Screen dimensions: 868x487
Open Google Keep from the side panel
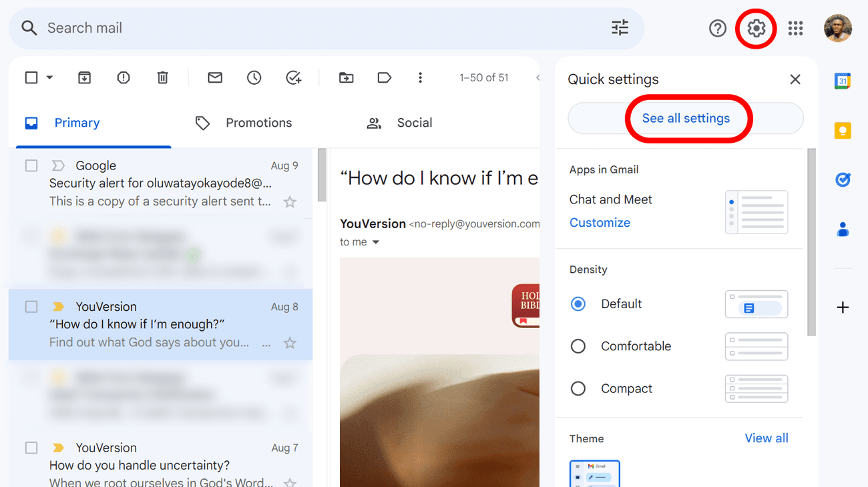coord(843,130)
